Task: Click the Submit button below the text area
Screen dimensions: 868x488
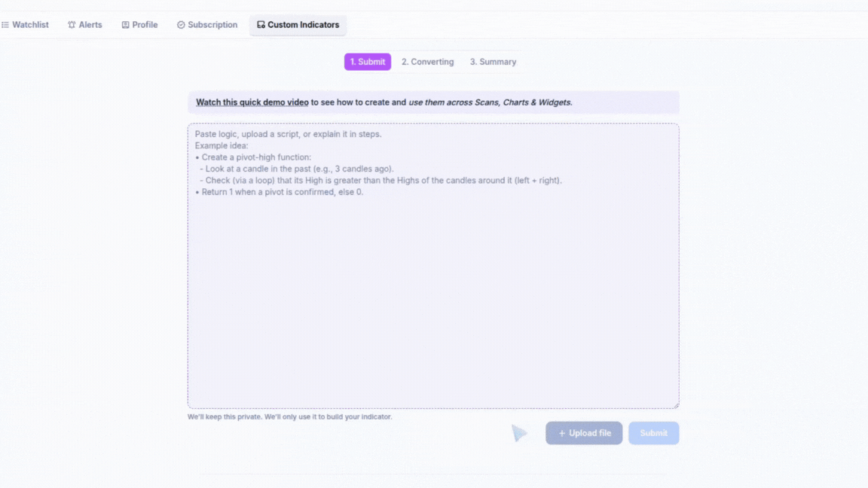Action: pyautogui.click(x=653, y=433)
